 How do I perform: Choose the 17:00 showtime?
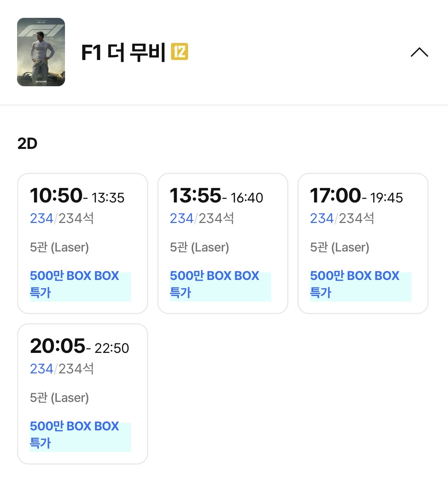click(x=336, y=196)
